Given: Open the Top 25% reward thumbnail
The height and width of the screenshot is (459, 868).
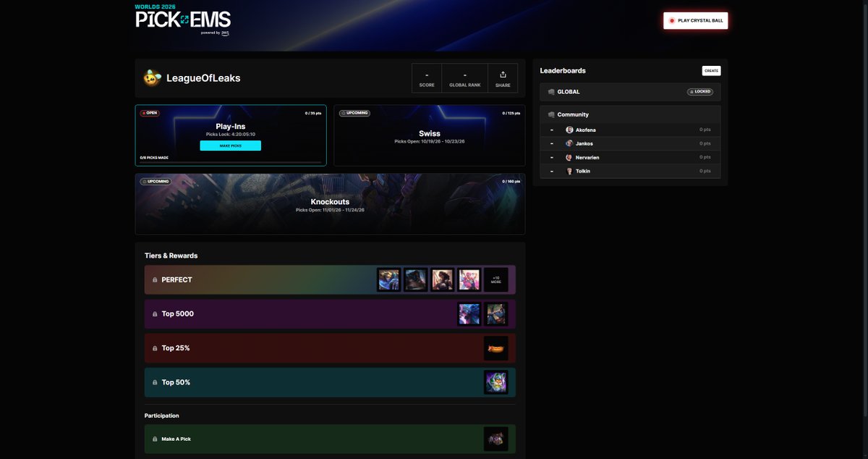Looking at the screenshot, I should coord(496,348).
